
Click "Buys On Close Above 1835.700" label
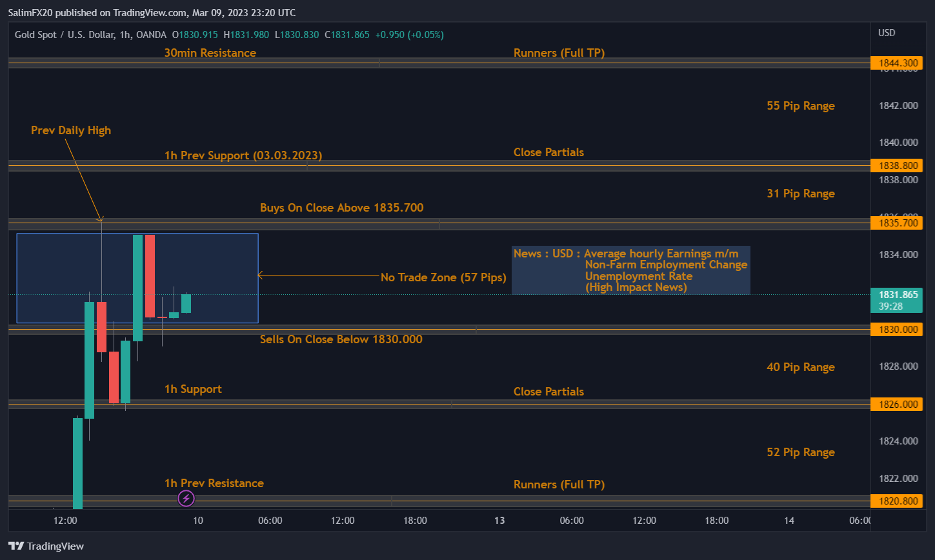tap(341, 208)
